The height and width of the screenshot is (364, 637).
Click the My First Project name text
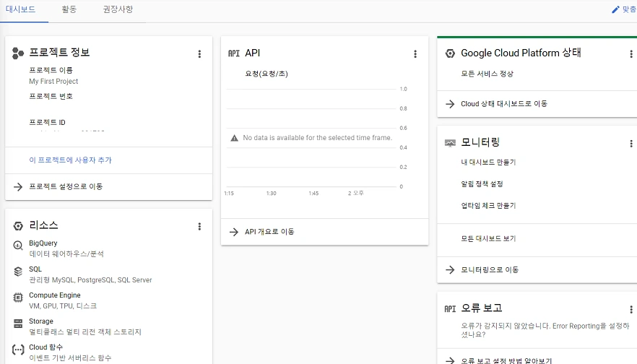pos(53,81)
